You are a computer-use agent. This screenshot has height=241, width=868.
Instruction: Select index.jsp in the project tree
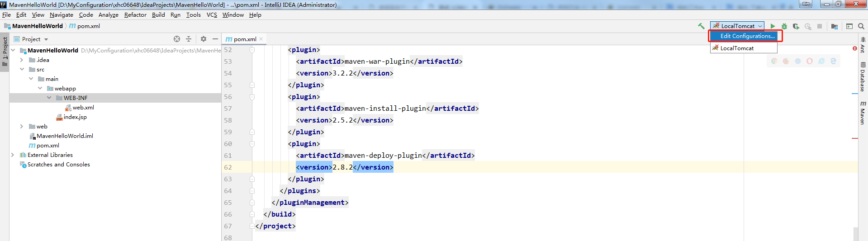tap(75, 117)
